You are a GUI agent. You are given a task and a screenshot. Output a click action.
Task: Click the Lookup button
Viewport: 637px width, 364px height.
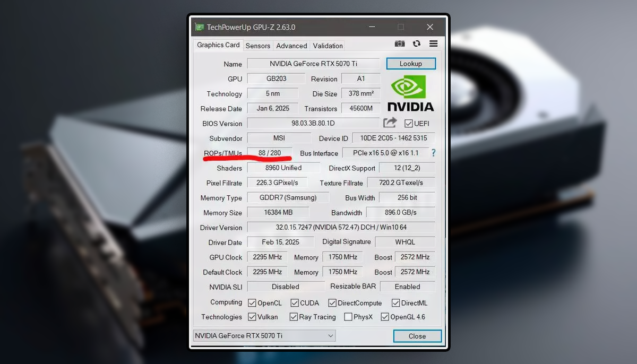tap(411, 63)
